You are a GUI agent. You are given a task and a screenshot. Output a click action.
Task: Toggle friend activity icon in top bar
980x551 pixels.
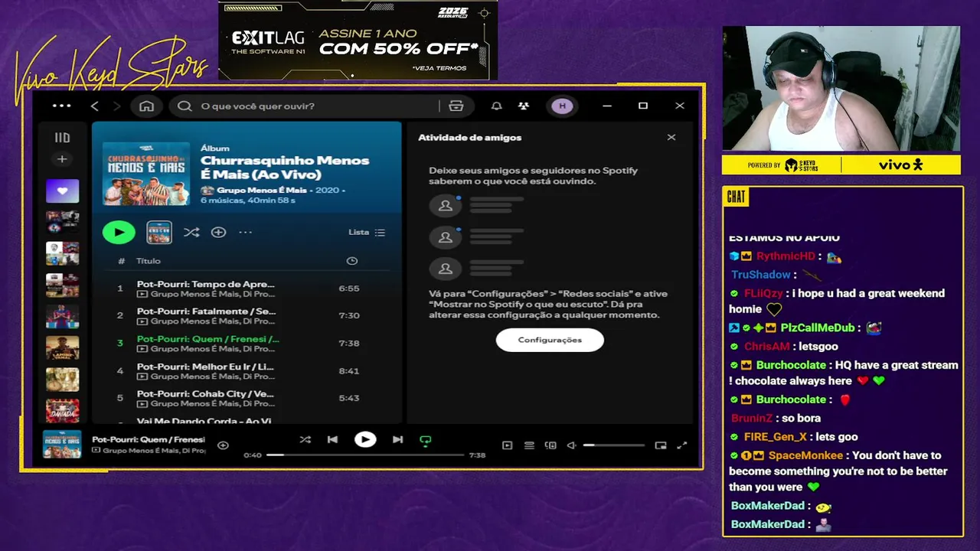[524, 106]
